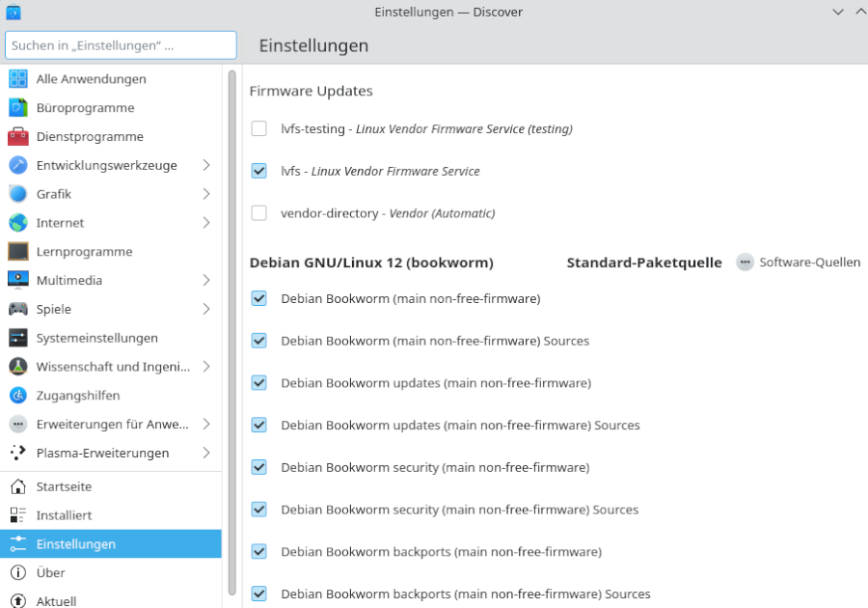868x608 pixels.
Task: Click the Grafik blue sphere icon
Action: tap(18, 194)
